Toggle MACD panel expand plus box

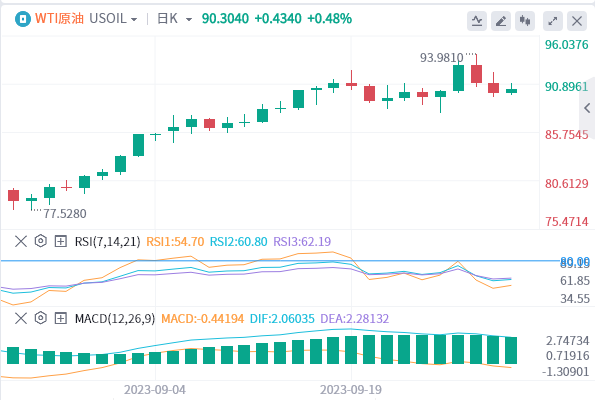click(61, 318)
